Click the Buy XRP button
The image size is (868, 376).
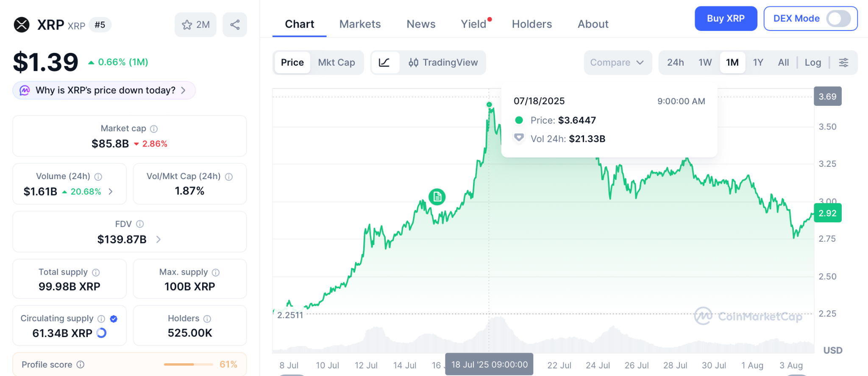(726, 19)
